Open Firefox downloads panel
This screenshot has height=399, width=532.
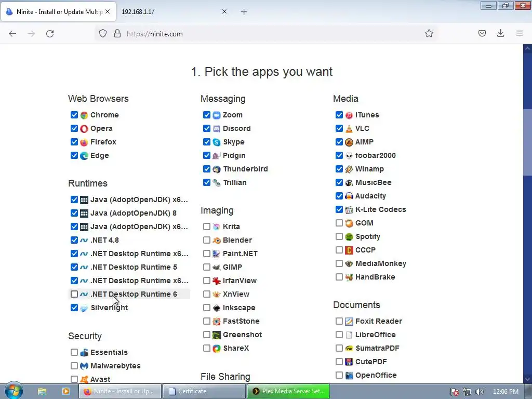tap(500, 33)
